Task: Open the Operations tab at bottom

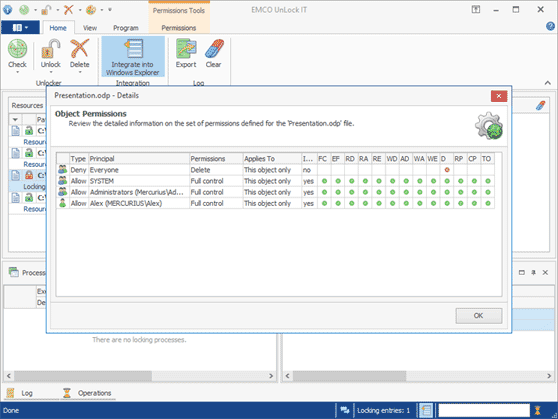Action: (88, 393)
